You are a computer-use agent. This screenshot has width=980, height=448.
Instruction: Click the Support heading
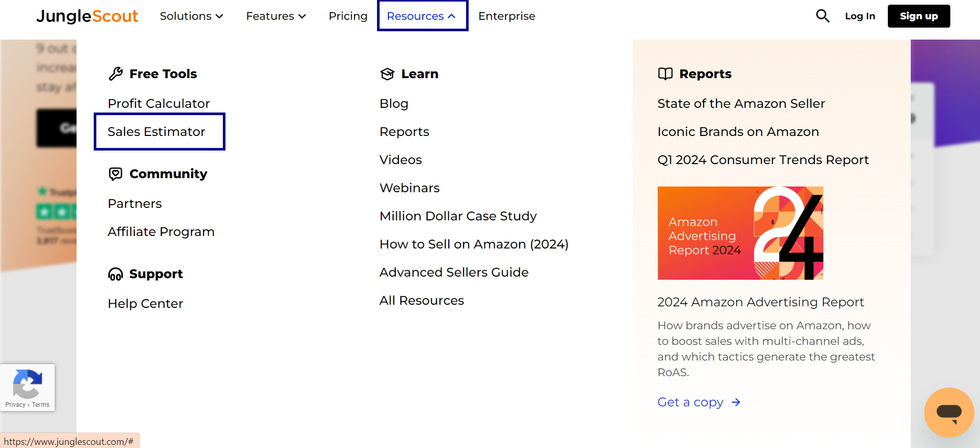coord(156,274)
